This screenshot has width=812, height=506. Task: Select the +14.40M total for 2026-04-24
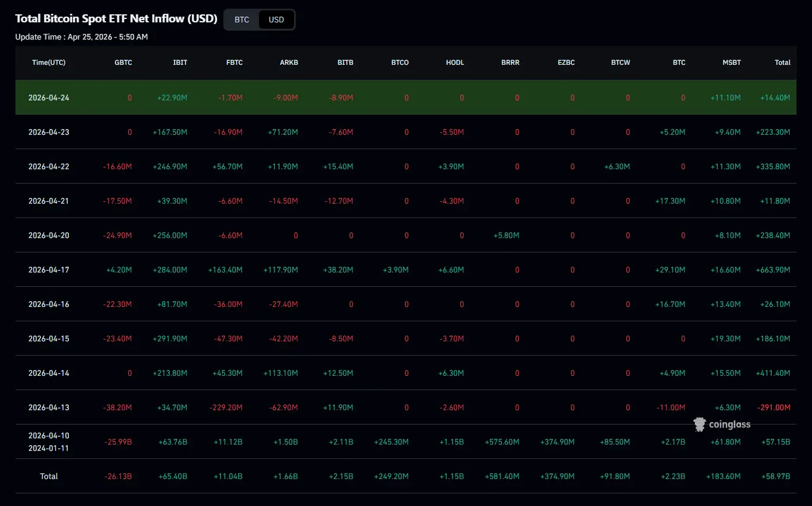[x=775, y=98]
